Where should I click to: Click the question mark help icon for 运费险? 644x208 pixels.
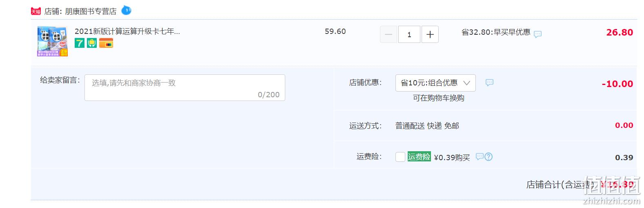click(x=489, y=157)
